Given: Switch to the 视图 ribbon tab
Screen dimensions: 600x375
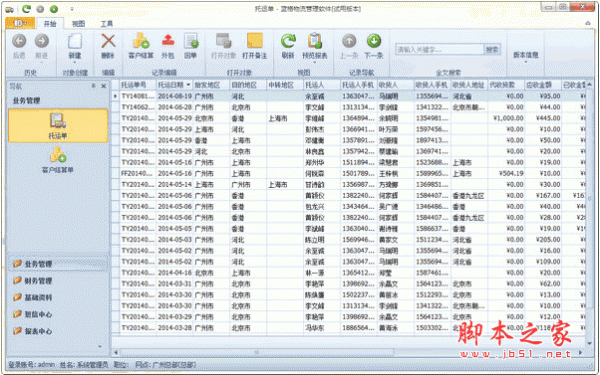Looking at the screenshot, I should point(78,24).
